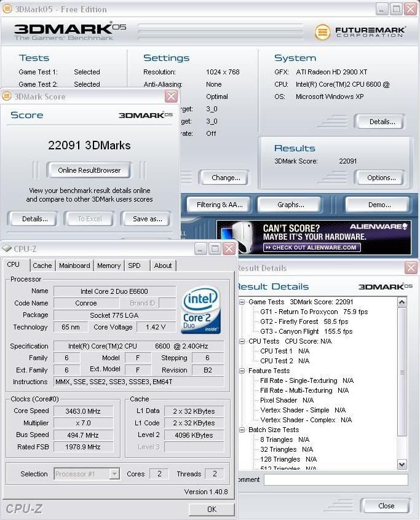The image size is (420, 520).
Task: Click the Core Speed 3463.0 MHz value
Action: (83, 411)
